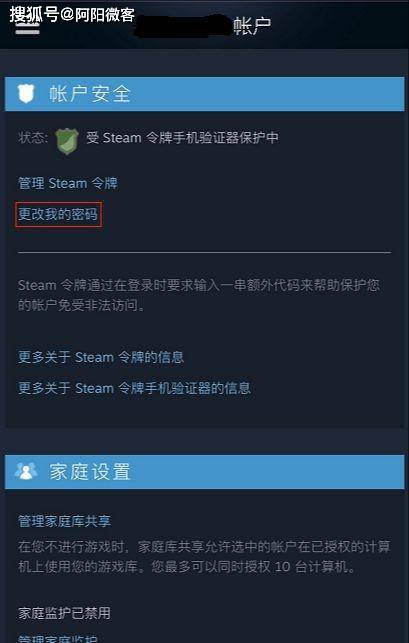Click the 帐户 page title text

(x=253, y=26)
